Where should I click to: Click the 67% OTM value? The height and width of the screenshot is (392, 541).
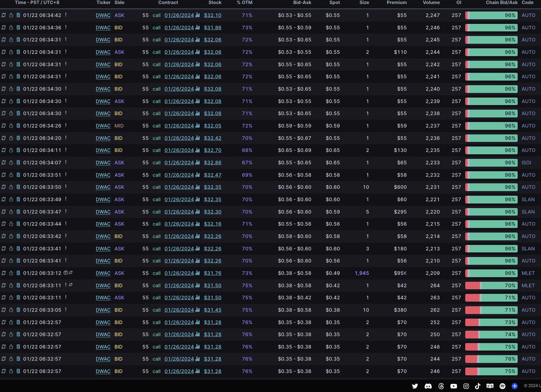pos(247,163)
